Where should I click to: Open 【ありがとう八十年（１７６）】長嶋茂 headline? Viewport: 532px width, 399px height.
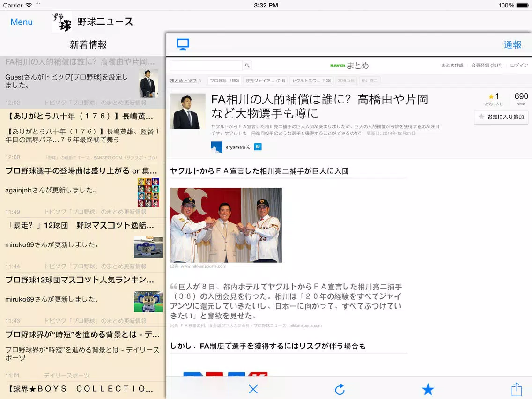tap(80, 116)
